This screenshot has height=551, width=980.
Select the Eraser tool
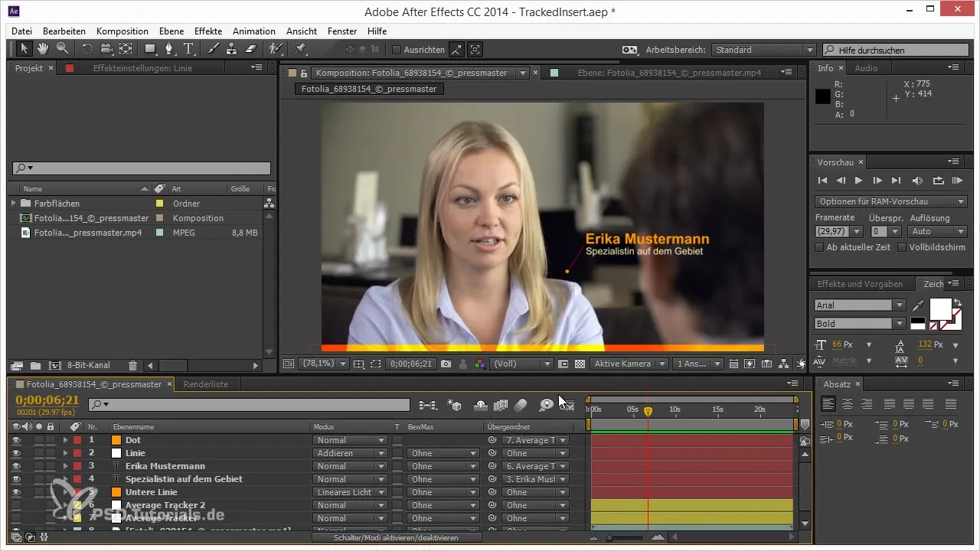pos(251,49)
